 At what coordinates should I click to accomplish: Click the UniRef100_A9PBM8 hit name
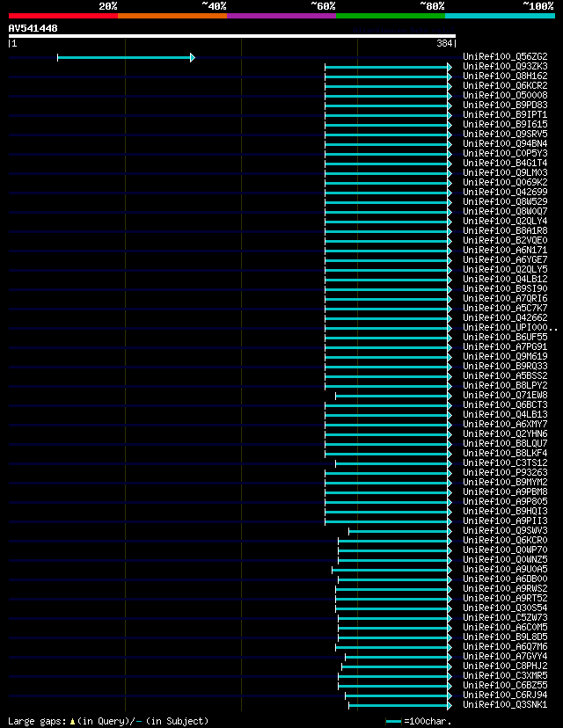tap(505, 491)
